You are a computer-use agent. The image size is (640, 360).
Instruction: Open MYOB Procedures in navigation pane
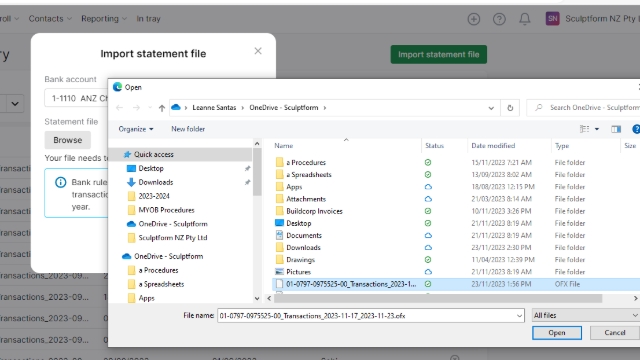[x=166, y=210]
